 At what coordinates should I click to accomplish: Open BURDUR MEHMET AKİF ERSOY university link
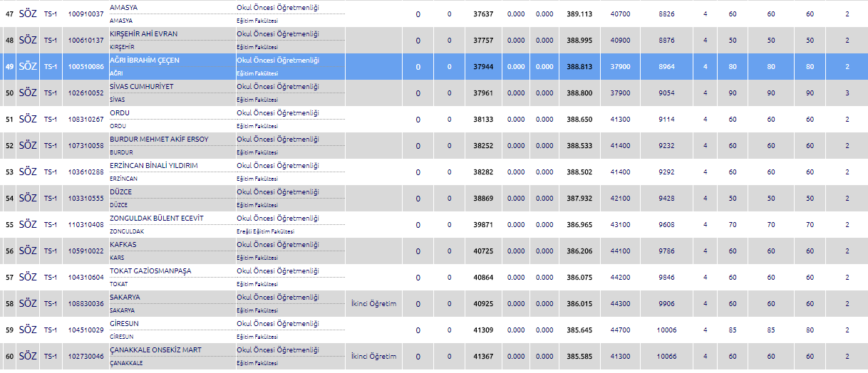point(159,140)
